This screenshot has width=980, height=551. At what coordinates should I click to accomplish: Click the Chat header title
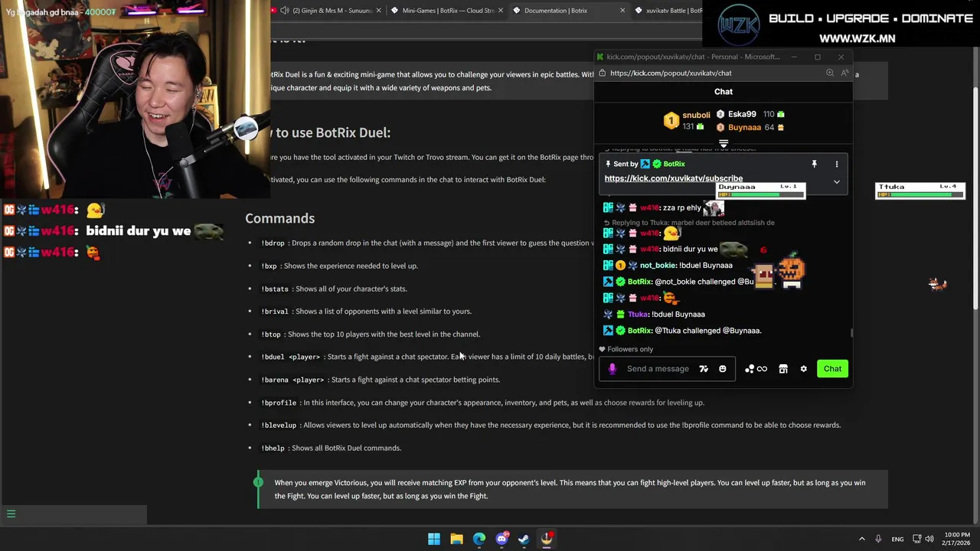pos(724,92)
